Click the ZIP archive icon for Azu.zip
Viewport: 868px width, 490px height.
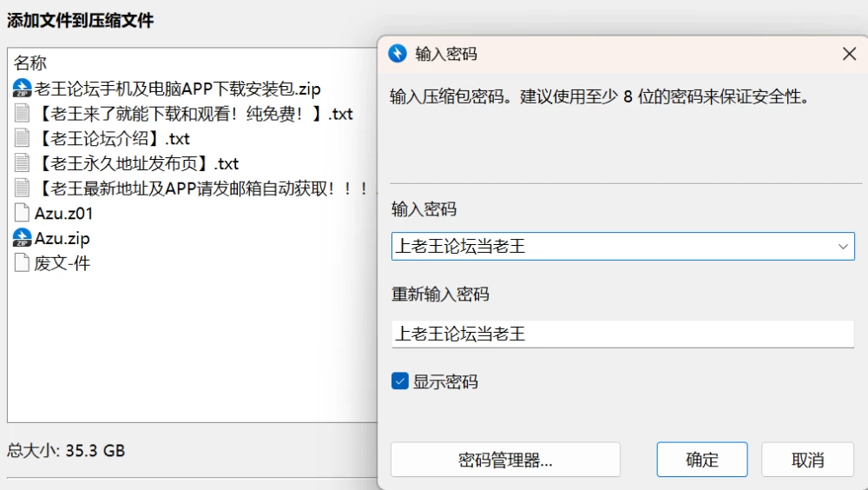tap(23, 238)
